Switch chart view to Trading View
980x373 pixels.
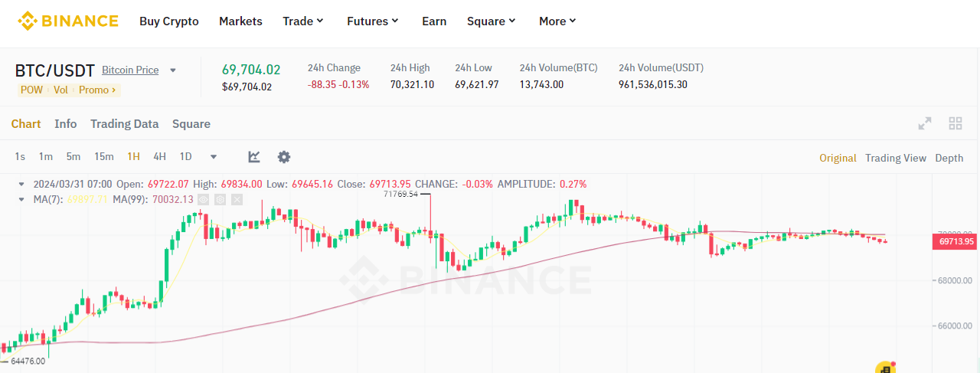895,158
